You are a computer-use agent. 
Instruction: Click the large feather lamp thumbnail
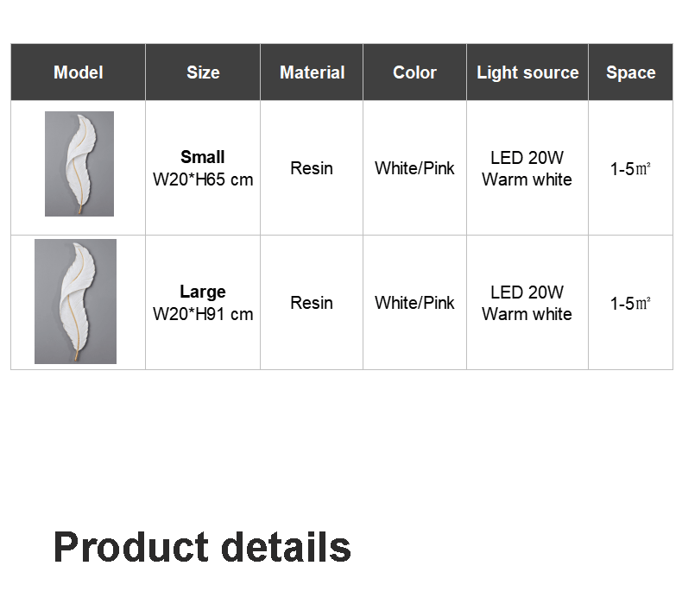[x=75, y=301]
